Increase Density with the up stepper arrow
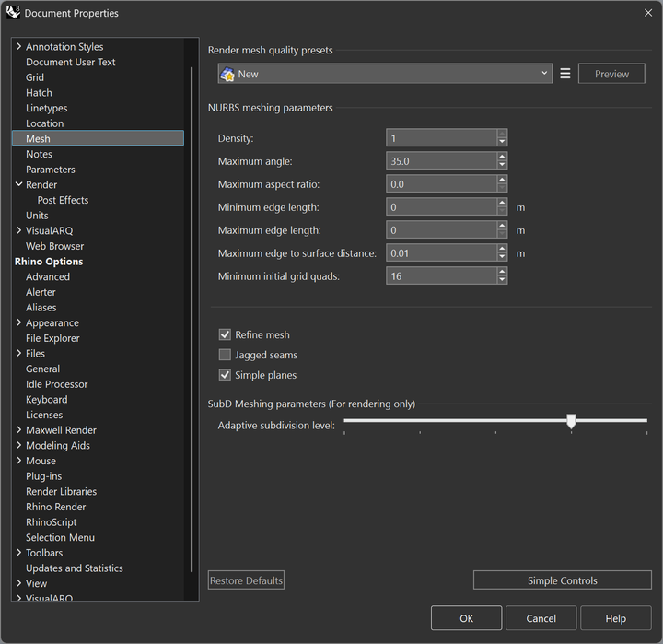The width and height of the screenshot is (663, 644). coord(502,134)
